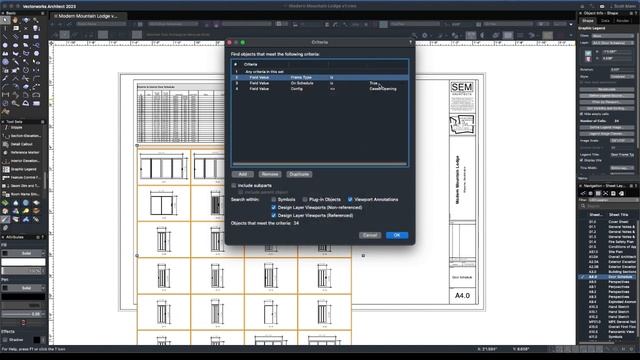Click OK in the Criteria dialog
640x360 pixels.
point(397,235)
